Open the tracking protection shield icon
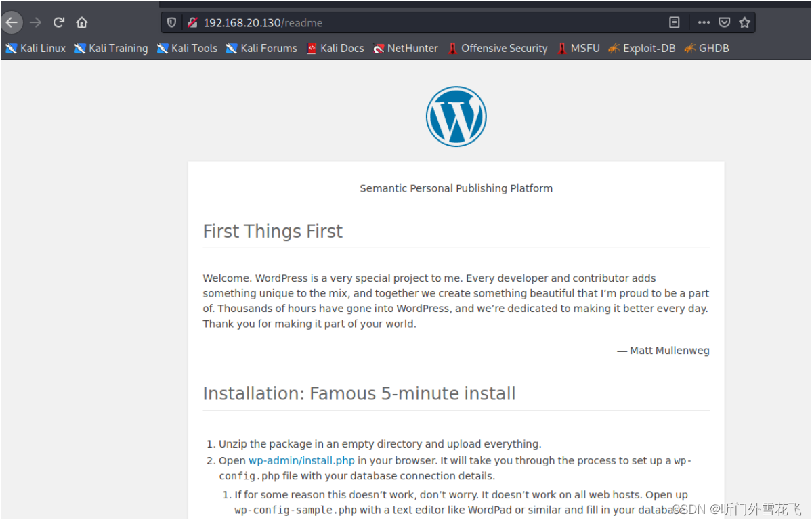Screen dimensions: 812x522 pos(171,22)
